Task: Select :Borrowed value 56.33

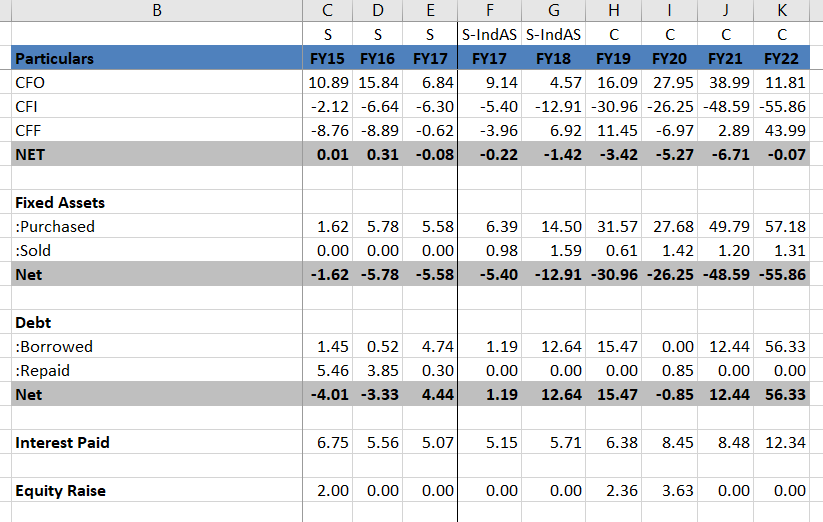Action: click(786, 347)
